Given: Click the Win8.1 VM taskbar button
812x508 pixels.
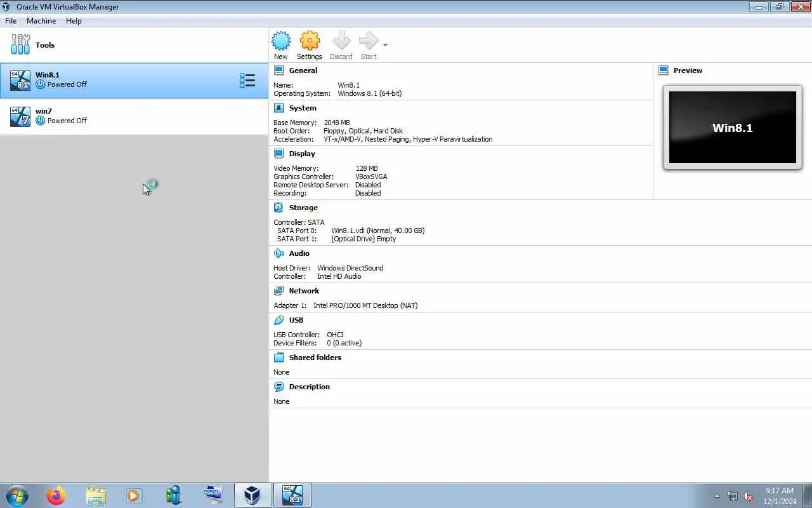Looking at the screenshot, I should click(x=292, y=495).
